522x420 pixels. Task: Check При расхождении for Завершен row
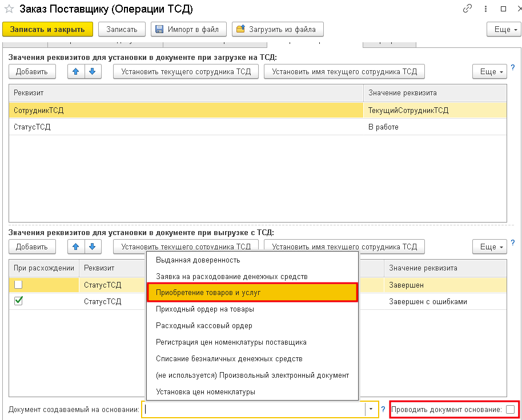[x=18, y=285]
